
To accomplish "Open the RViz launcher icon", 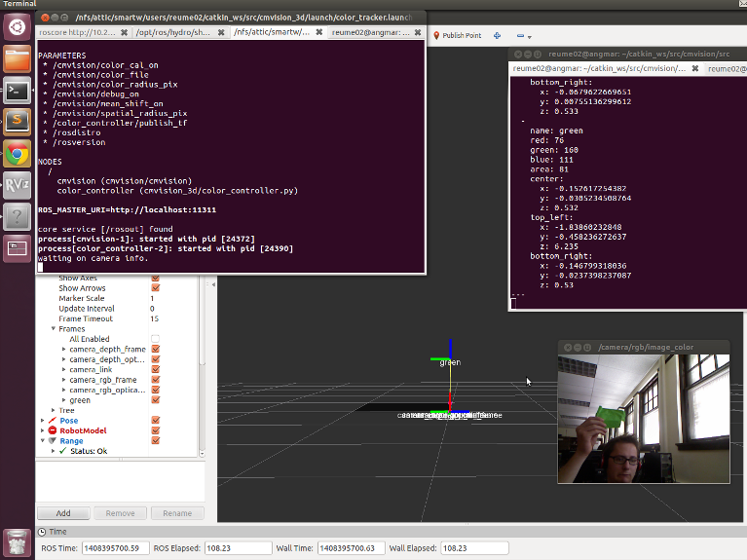I will click(17, 184).
